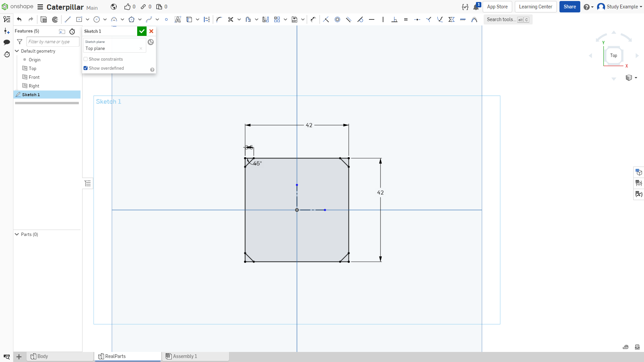Apply the Equal constraint
The height and width of the screenshot is (362, 644).
[406, 19]
